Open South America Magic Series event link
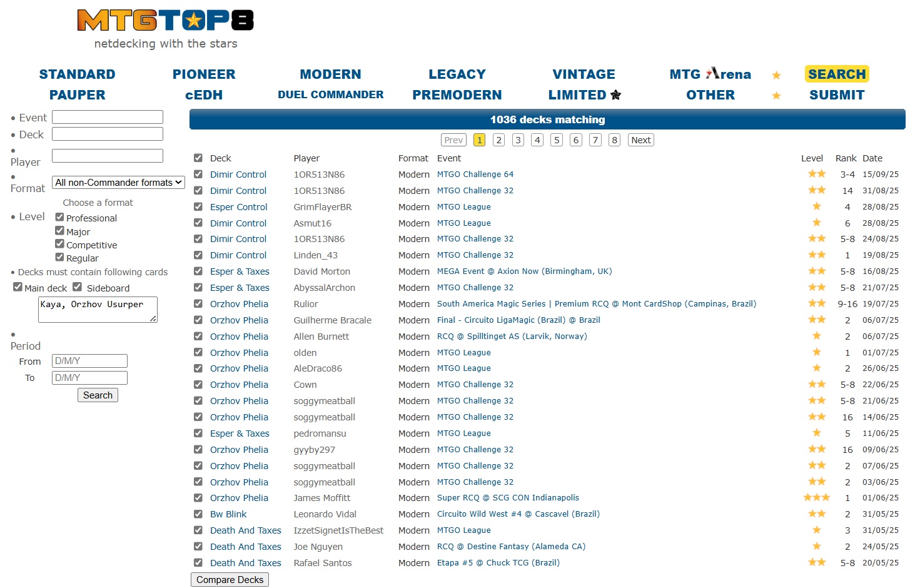 coord(597,304)
